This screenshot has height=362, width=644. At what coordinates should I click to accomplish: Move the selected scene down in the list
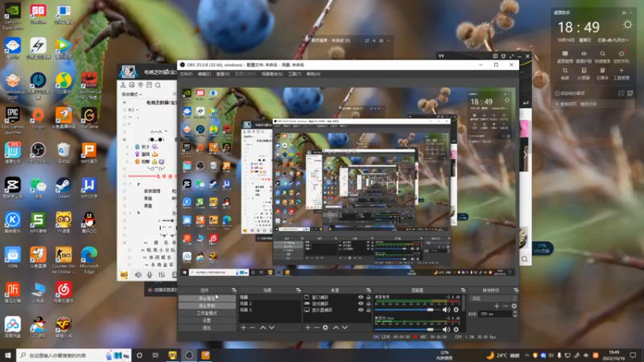(271, 327)
